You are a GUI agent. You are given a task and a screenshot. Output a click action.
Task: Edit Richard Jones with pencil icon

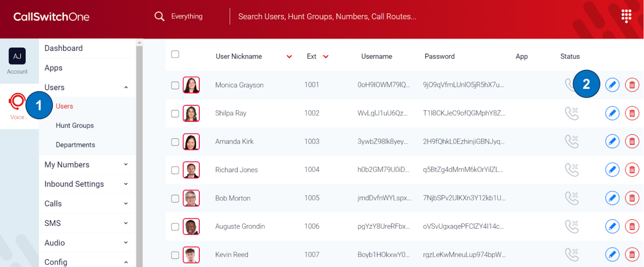point(612,170)
